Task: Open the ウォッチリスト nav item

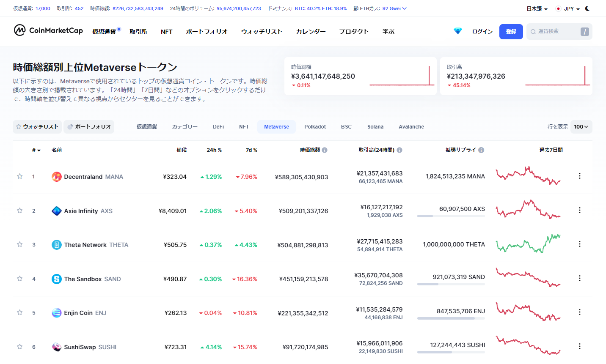Action: 262,32
